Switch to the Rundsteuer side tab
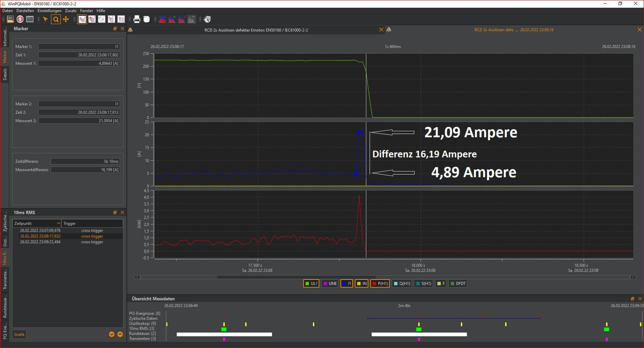 (x=5, y=306)
